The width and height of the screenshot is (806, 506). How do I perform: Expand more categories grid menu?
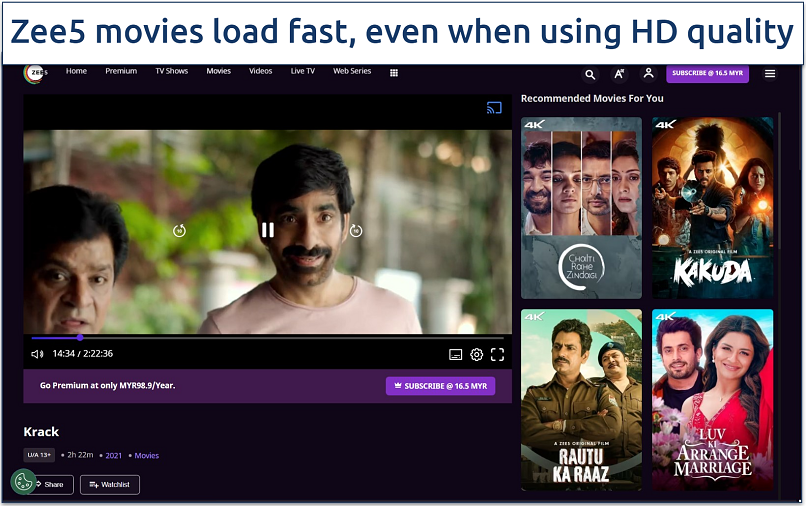pos(394,72)
